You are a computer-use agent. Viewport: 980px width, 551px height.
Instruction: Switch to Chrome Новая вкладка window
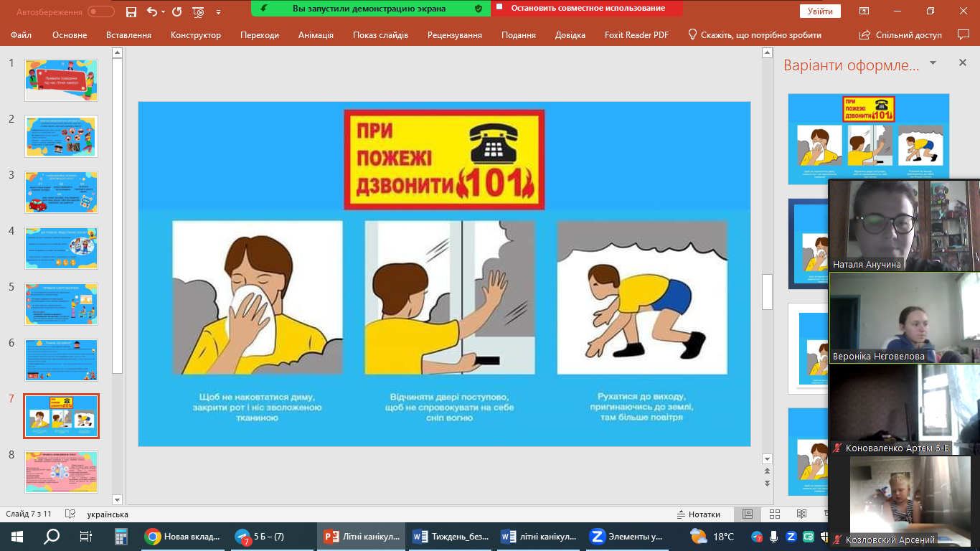[x=182, y=537]
